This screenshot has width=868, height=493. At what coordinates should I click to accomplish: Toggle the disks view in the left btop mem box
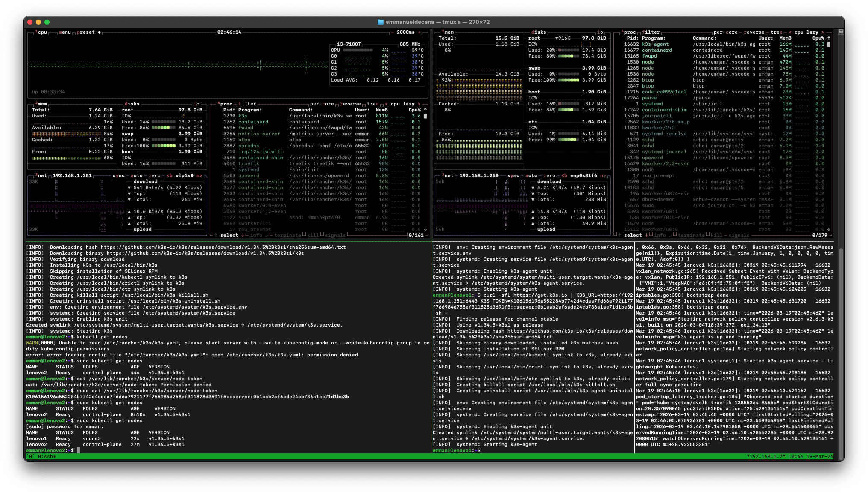pos(132,104)
